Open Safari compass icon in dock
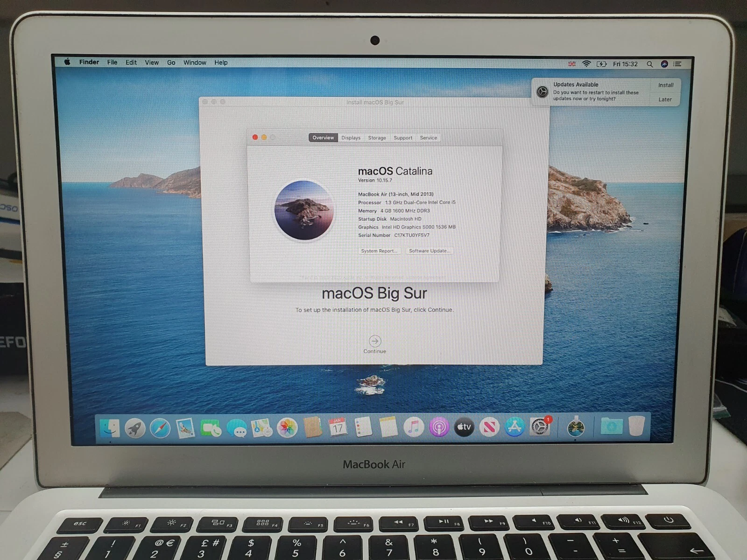The height and width of the screenshot is (560, 747). pyautogui.click(x=160, y=428)
